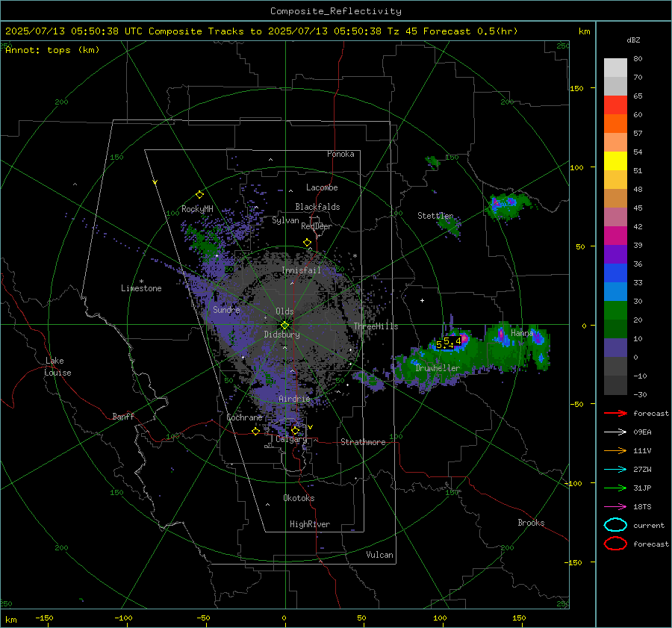Image resolution: width=672 pixels, height=628 pixels.
Task: Click the yellow diamond marker below Cochrane
Action: 256,431
